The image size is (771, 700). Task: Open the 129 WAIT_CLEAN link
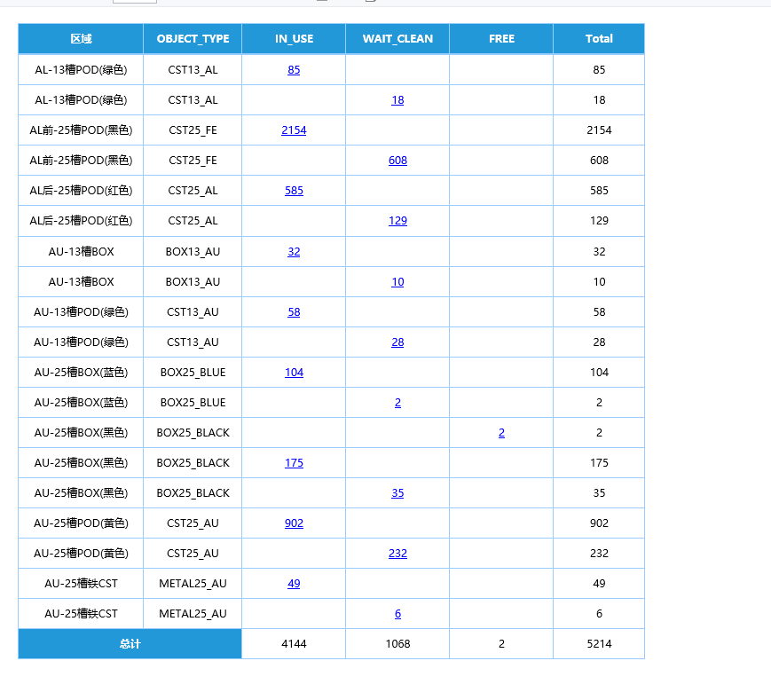(397, 221)
